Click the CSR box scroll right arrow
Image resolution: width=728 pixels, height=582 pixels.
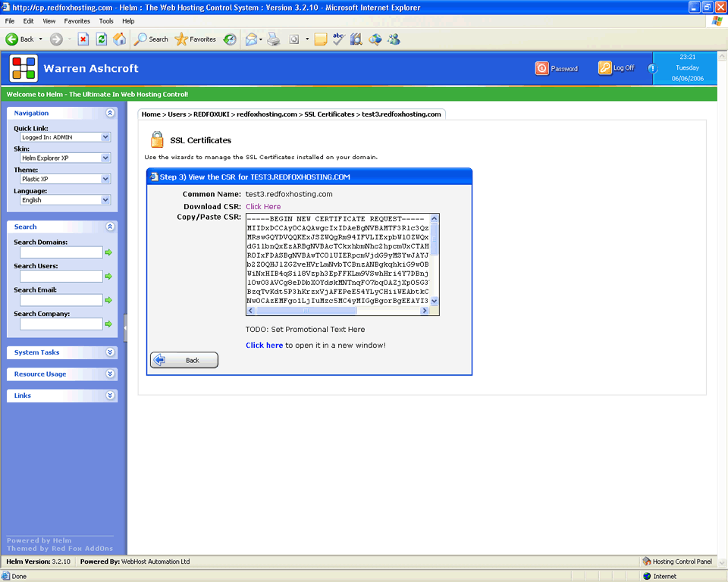coord(425,311)
